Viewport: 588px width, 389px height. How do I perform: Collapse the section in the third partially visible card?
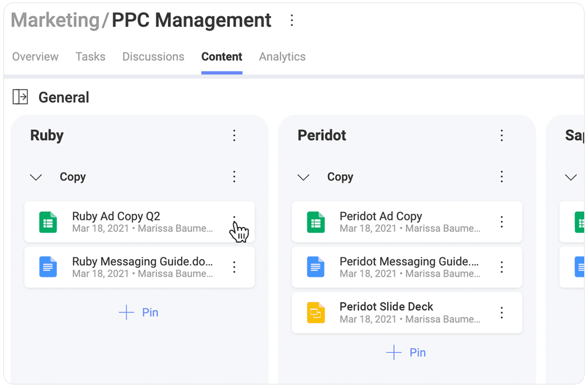tap(571, 177)
